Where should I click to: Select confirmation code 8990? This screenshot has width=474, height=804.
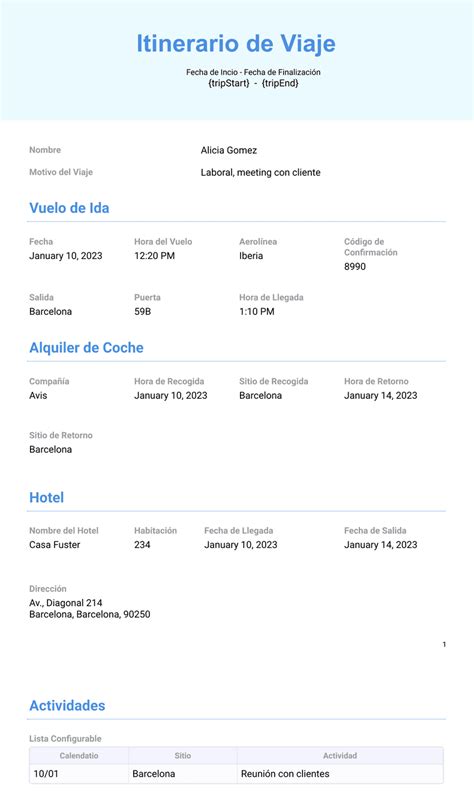pyautogui.click(x=355, y=267)
